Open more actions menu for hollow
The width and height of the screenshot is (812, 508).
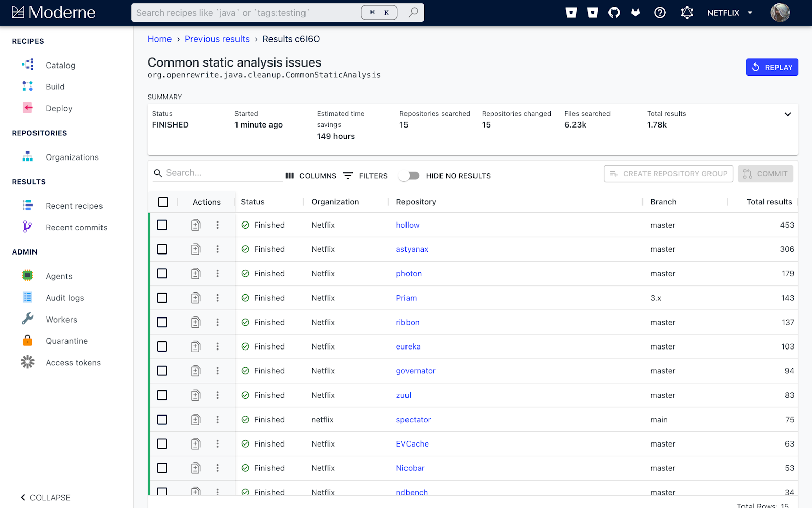218,225
